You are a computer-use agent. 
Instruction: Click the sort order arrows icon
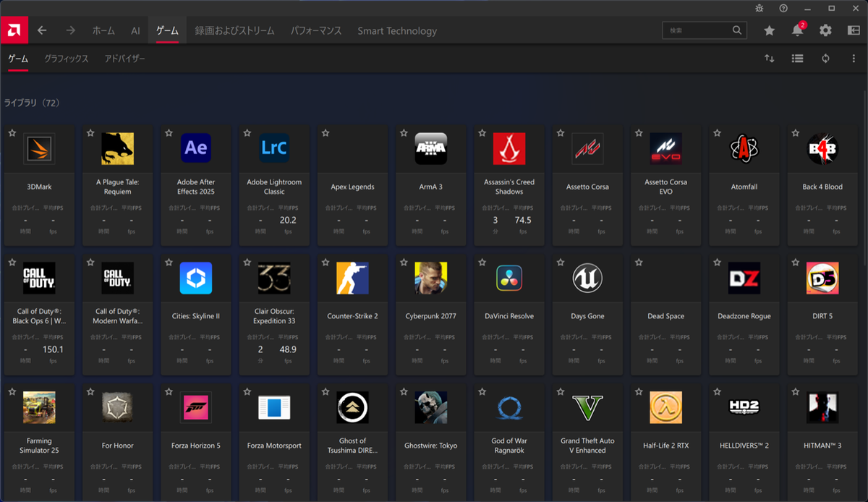pyautogui.click(x=770, y=59)
